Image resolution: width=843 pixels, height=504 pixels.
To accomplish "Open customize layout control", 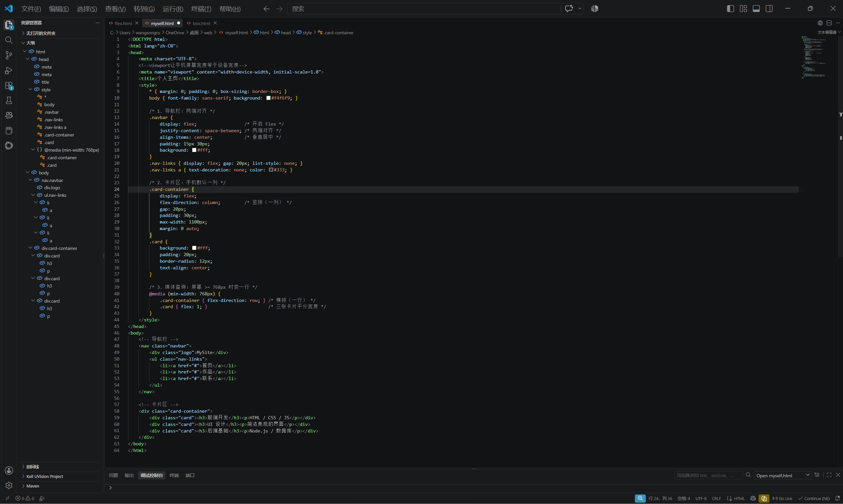I will click(x=743, y=9).
